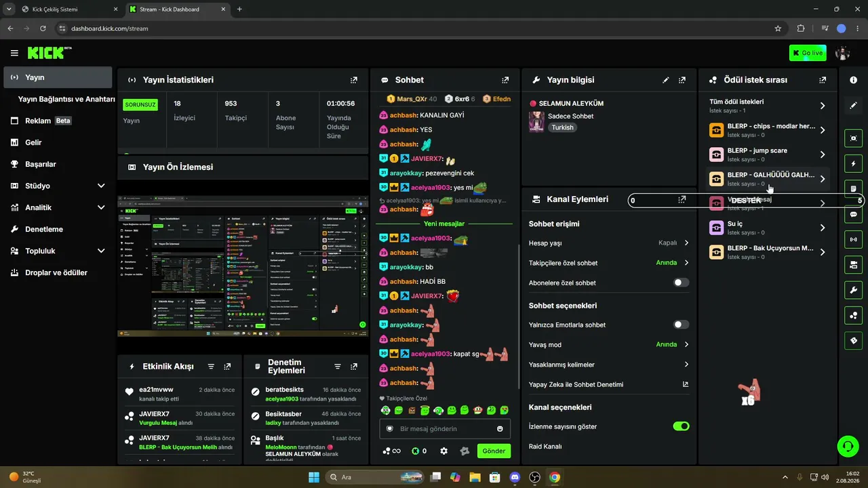Toggle Abonelere özel sohbet switch
868x488 pixels.
pos(681,283)
